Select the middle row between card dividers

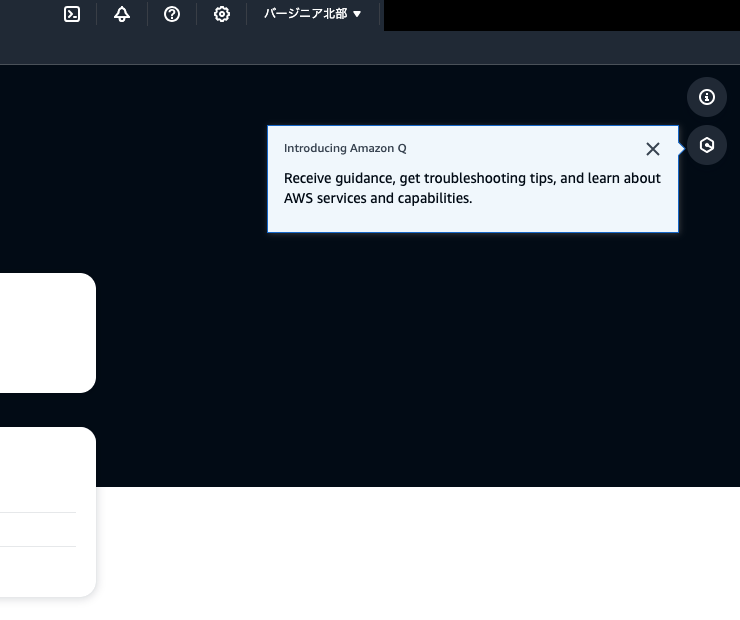40,529
